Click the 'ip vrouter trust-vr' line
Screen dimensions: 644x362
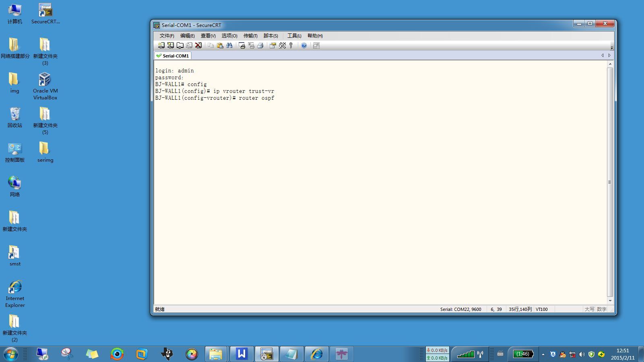coord(215,91)
